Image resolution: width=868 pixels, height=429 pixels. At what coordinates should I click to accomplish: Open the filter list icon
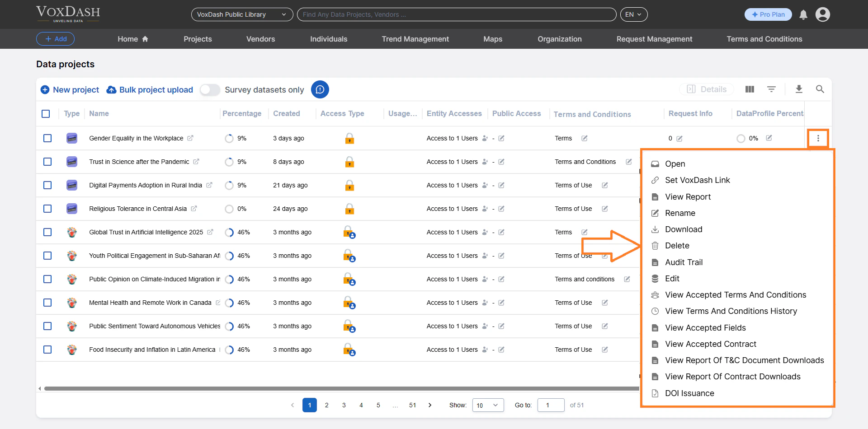772,89
